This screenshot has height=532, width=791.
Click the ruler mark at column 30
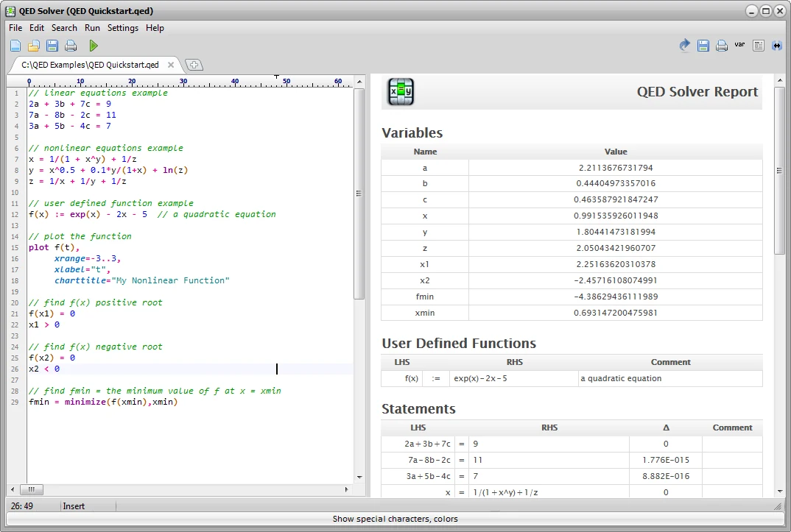(183, 81)
